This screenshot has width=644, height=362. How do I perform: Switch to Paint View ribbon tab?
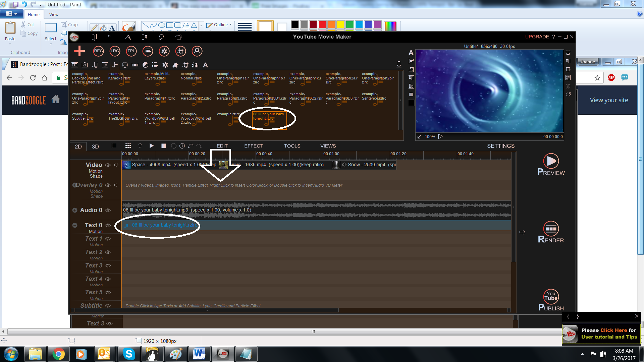point(54,14)
